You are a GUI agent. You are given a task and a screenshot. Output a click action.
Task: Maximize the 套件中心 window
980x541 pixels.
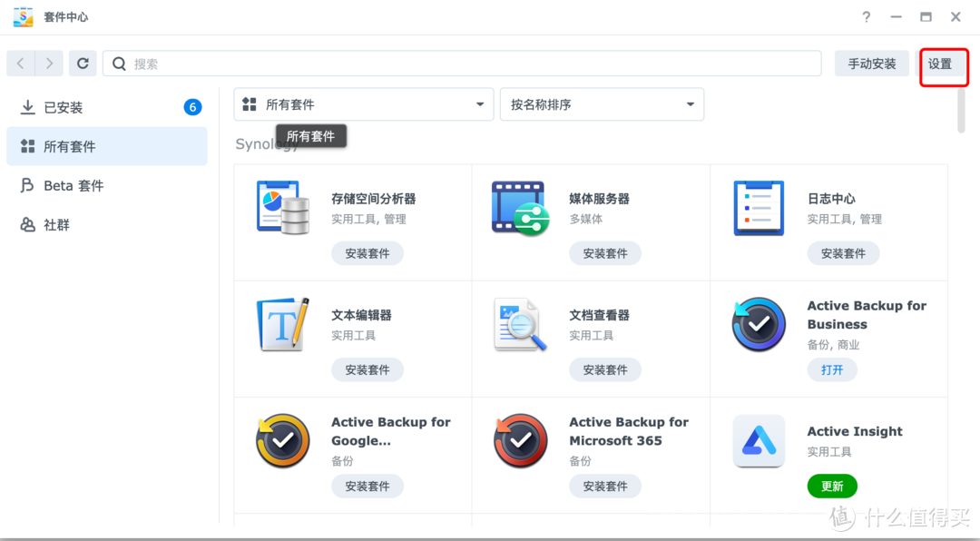coord(926,17)
